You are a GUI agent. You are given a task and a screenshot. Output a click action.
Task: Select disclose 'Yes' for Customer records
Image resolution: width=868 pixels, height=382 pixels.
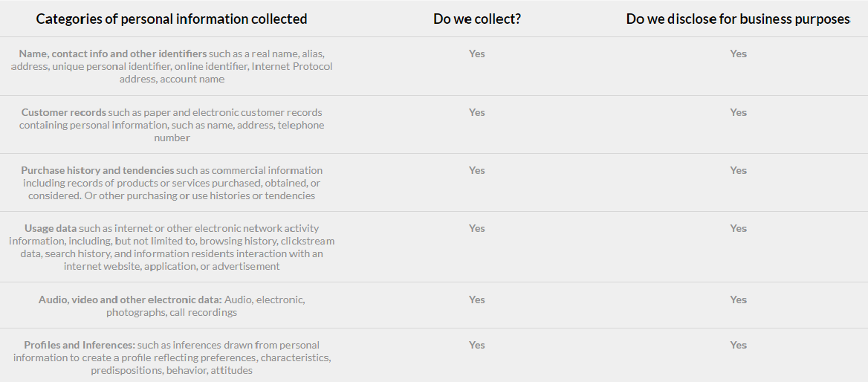[x=738, y=112]
